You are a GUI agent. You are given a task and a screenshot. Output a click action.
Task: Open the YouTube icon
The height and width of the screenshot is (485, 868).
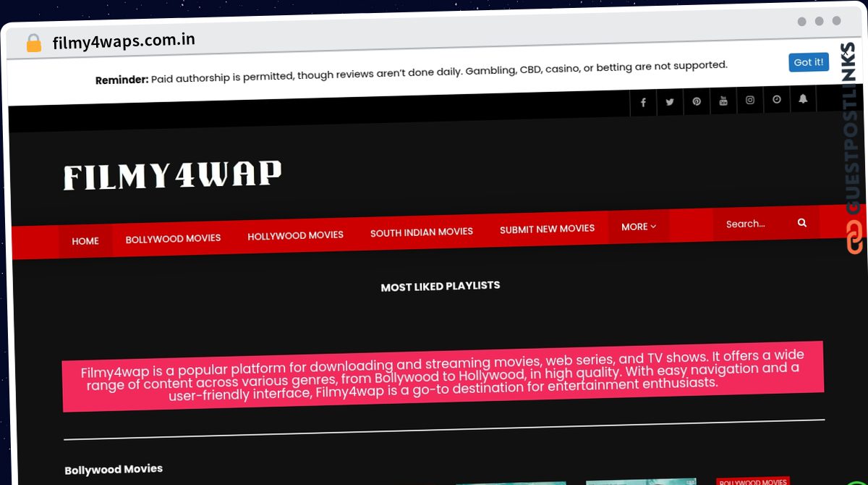pyautogui.click(x=723, y=101)
